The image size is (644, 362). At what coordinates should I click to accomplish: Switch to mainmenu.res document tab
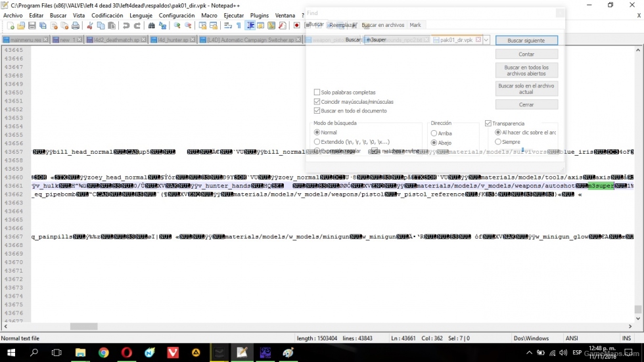click(26, 40)
